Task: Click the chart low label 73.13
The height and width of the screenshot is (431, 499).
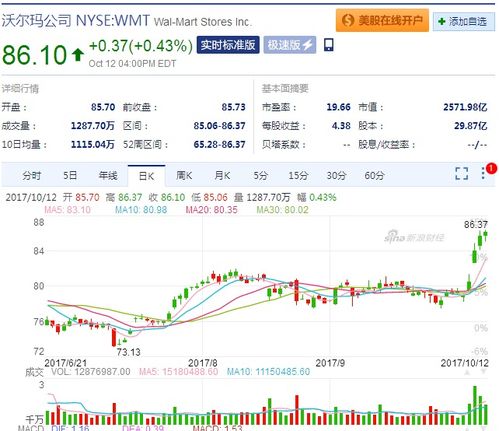Action: pos(129,352)
